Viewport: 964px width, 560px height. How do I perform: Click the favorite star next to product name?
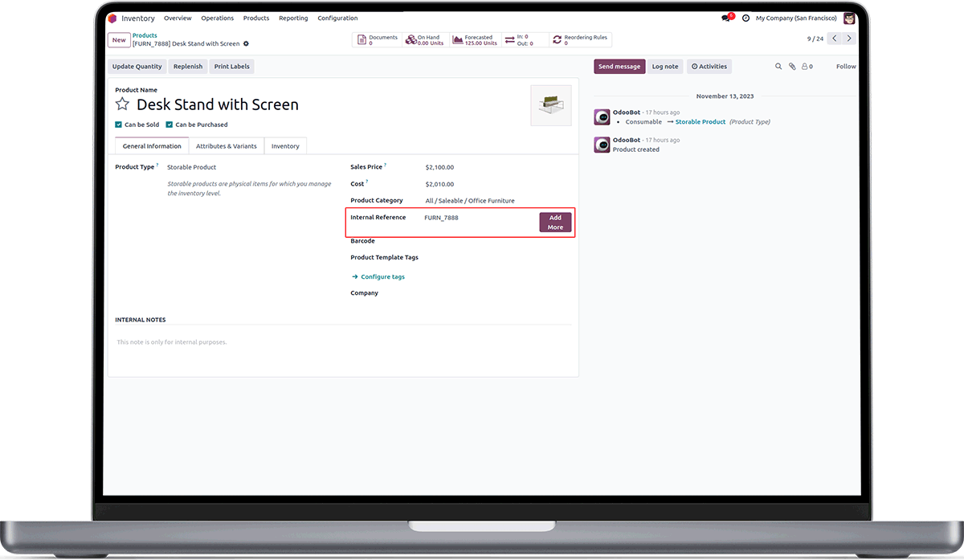122,104
